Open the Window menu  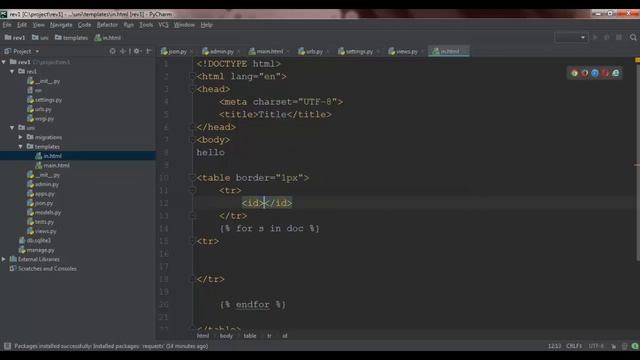(184, 25)
